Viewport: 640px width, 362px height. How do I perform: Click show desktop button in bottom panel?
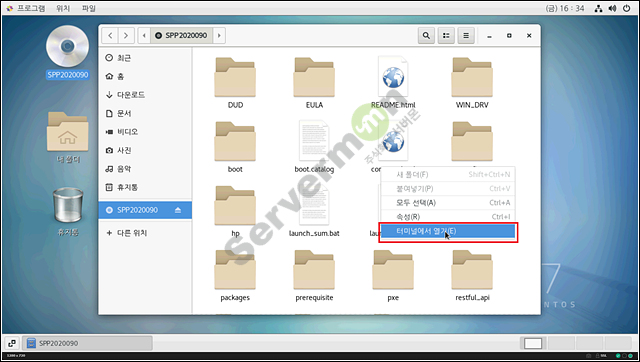point(12,344)
